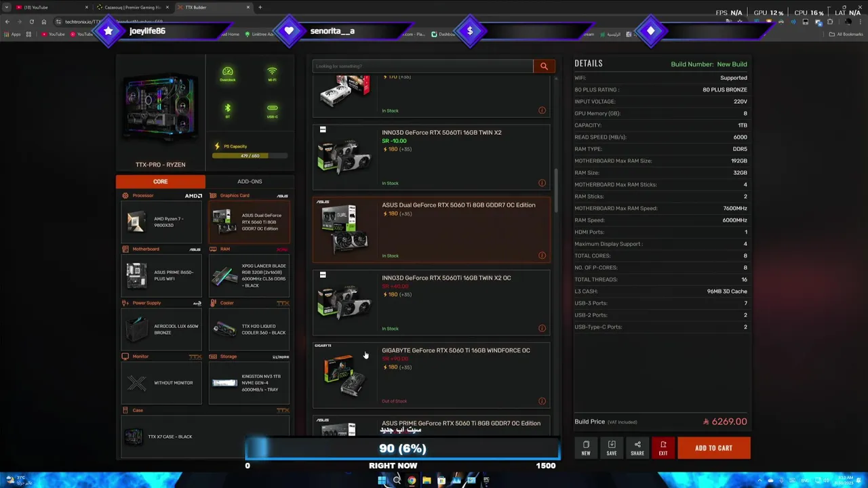Click the red search magnifier button

[544, 66]
